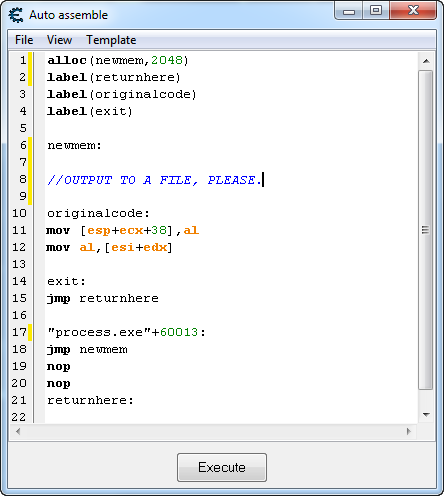Close the Auto assemble window
Screen dimensions: 444x496
point(413,11)
